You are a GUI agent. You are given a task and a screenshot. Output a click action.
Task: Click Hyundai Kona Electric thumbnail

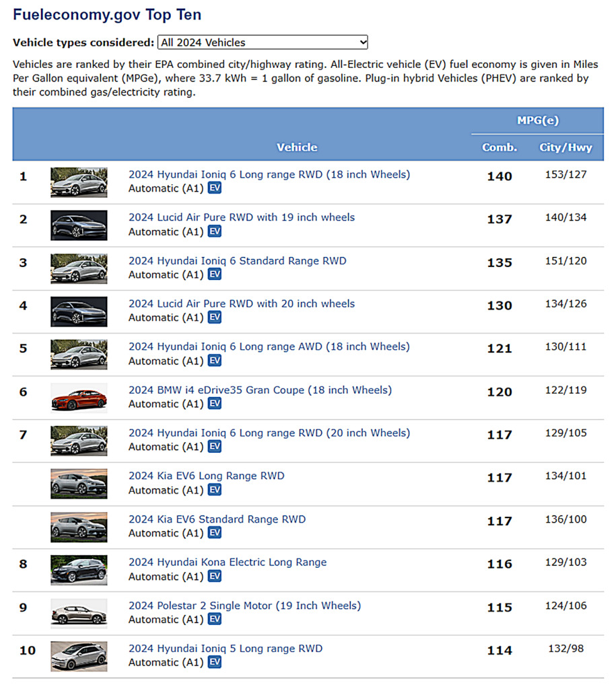point(79,571)
